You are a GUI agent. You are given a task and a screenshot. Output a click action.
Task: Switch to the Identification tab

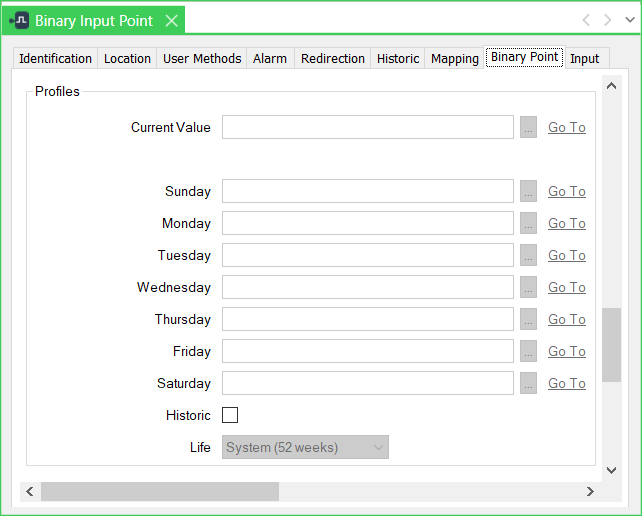pos(55,59)
